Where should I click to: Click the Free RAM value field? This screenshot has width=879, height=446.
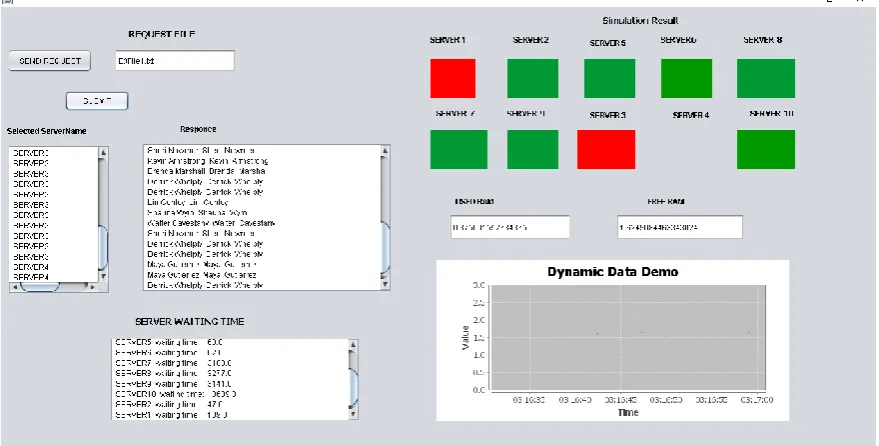pos(680,227)
